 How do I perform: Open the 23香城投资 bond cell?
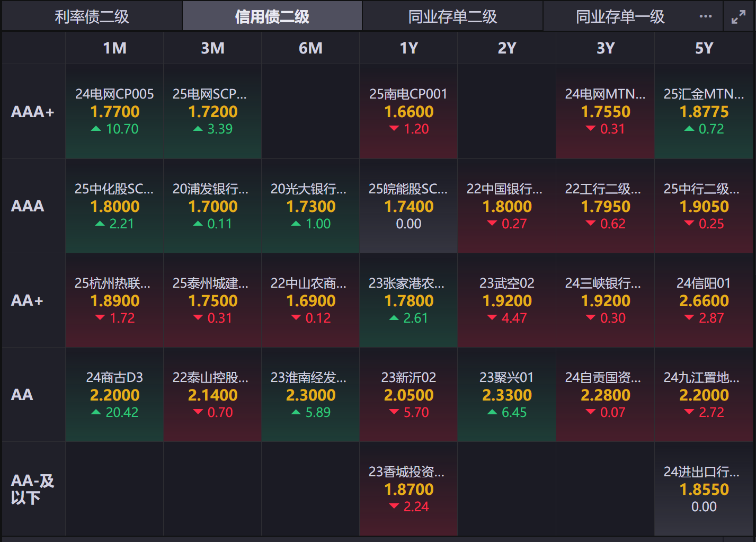point(408,489)
